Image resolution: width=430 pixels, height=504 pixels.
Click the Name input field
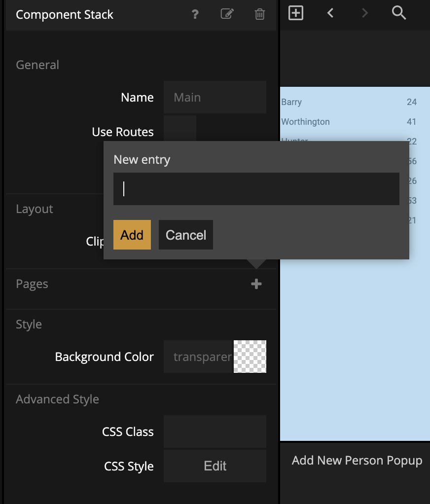click(215, 98)
